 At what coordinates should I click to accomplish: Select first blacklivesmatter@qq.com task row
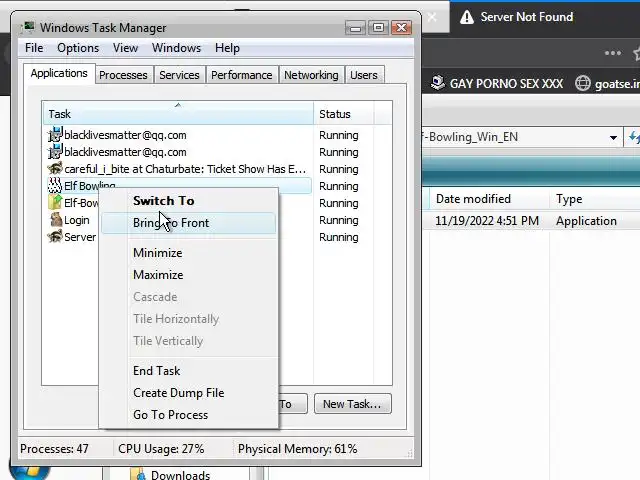click(x=178, y=135)
